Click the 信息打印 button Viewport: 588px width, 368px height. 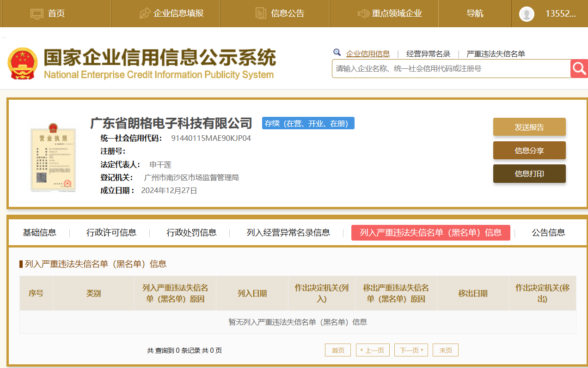point(529,174)
